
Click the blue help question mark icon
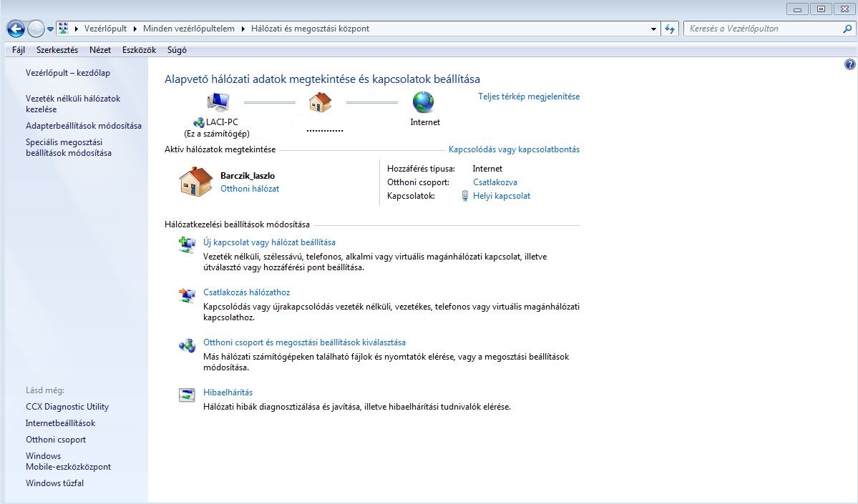849,64
